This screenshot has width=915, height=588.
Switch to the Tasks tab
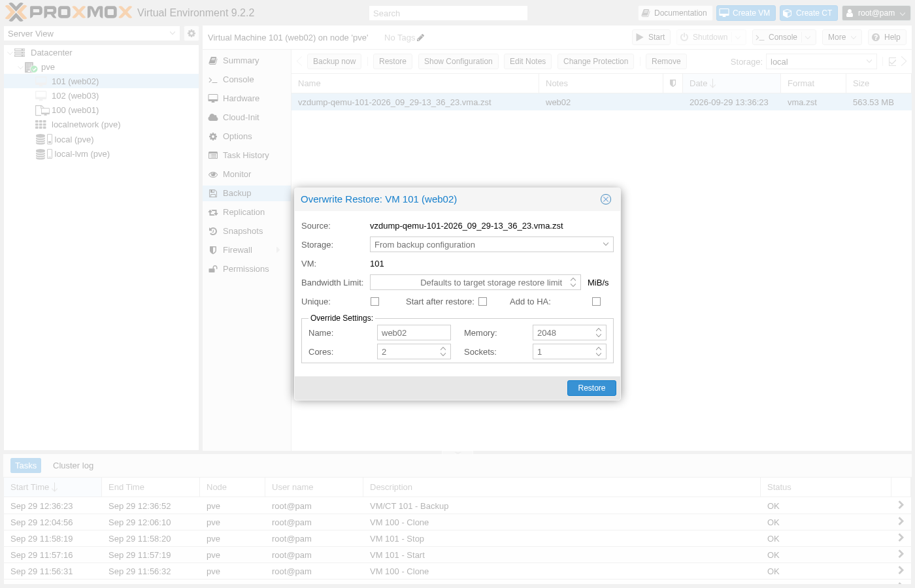pos(25,466)
